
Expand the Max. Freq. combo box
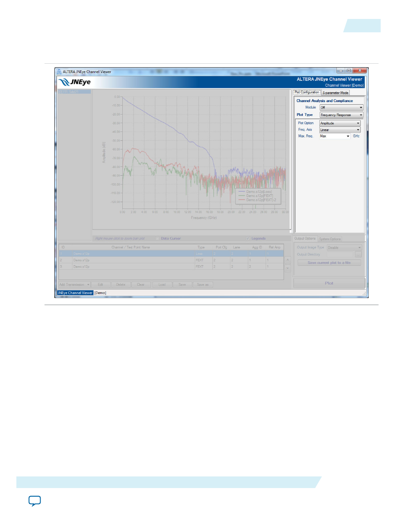335,136
